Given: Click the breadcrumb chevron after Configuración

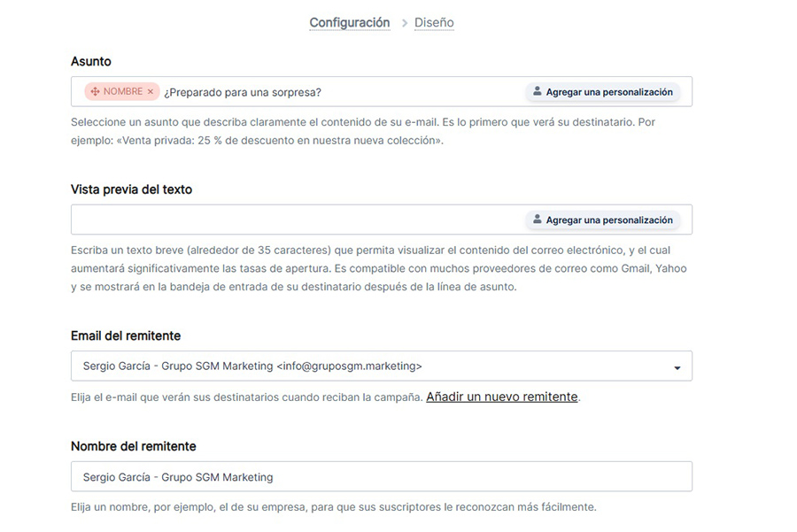Looking at the screenshot, I should (404, 22).
